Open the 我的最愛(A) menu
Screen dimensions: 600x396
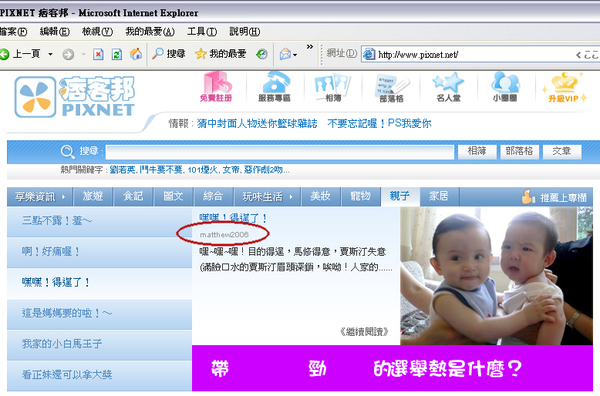150,31
